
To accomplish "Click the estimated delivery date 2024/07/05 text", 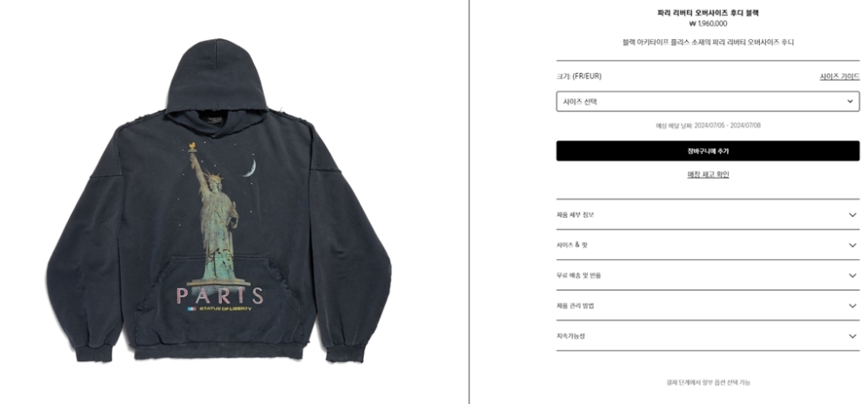I will tap(710, 125).
